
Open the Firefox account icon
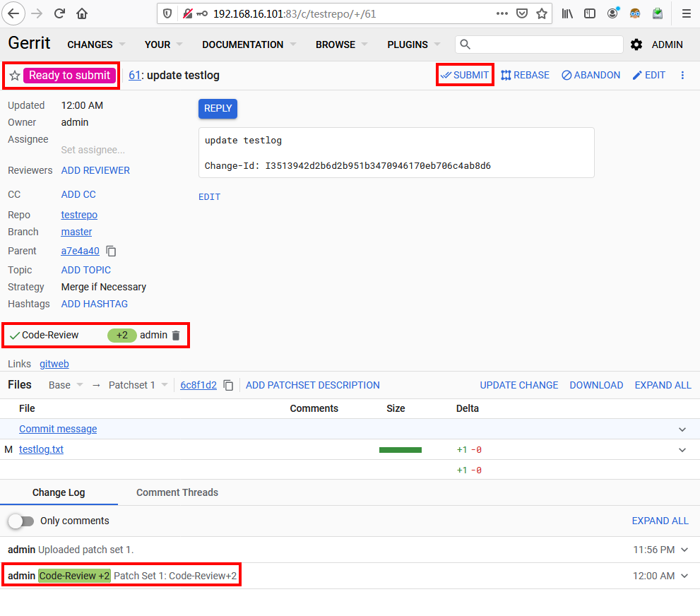(613, 13)
